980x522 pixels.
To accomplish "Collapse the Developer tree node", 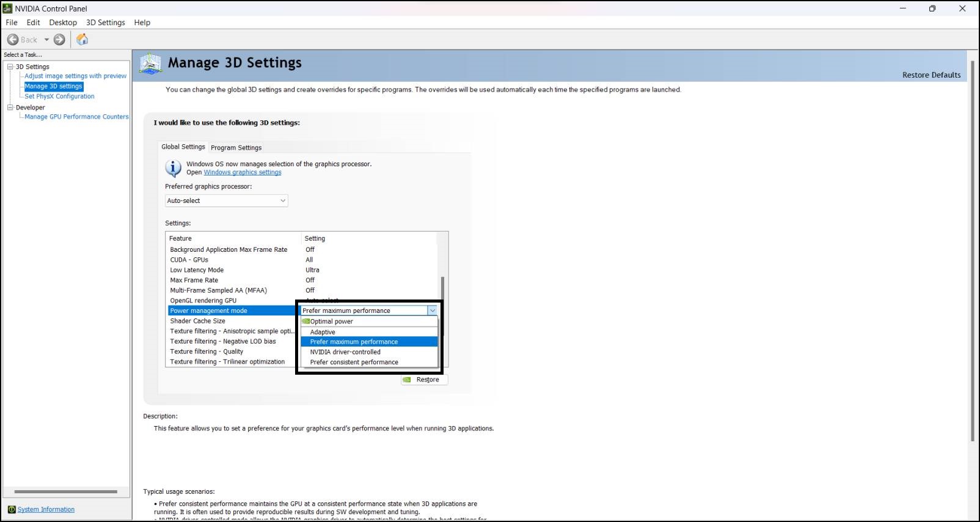I will pos(10,107).
